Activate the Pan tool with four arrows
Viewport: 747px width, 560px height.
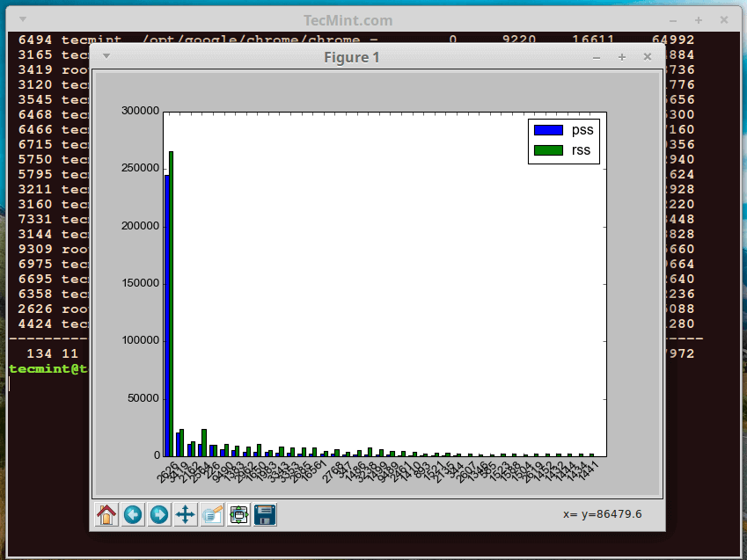[x=186, y=514]
